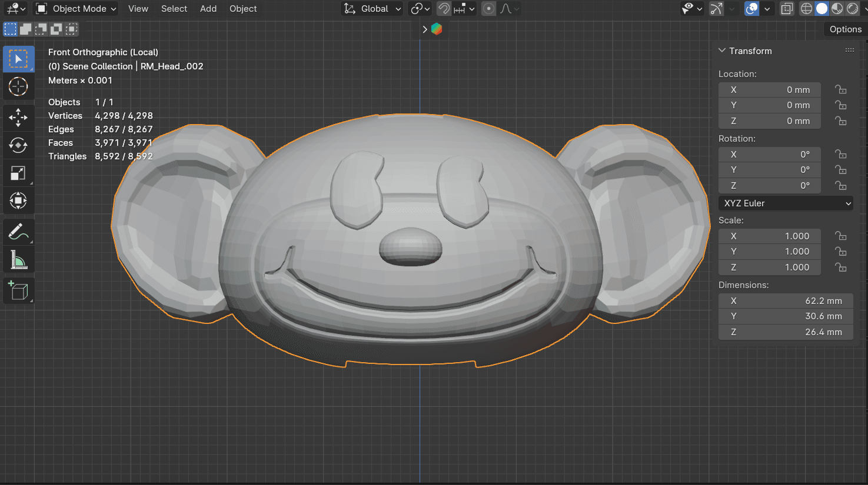868x485 pixels.
Task: Open the editor type menu
Action: coord(16,9)
